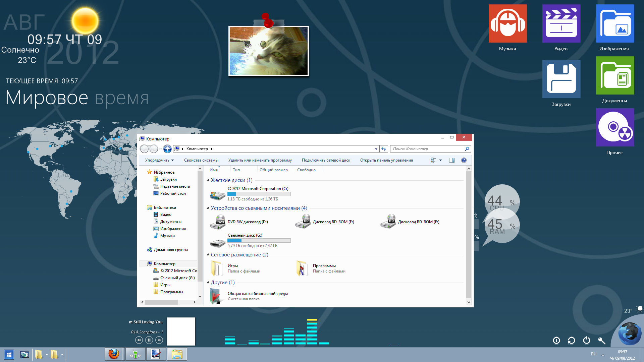
Task: Open the Explorer folder taskbar button
Action: [177, 354]
